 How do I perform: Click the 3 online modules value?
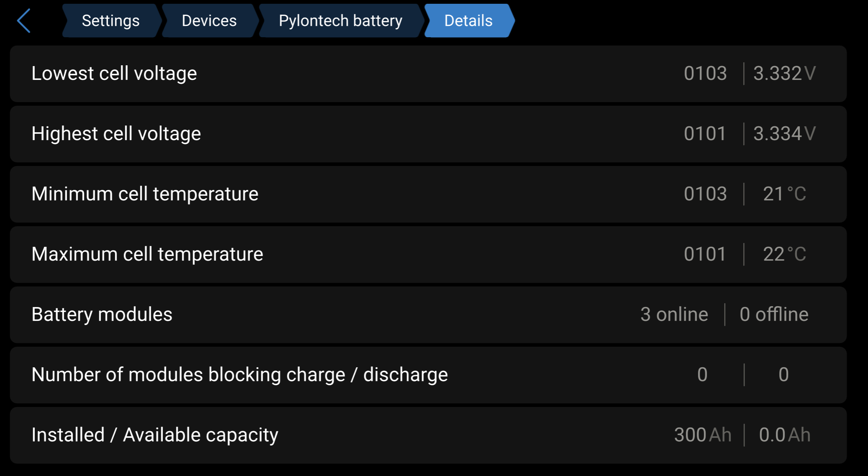(x=674, y=315)
